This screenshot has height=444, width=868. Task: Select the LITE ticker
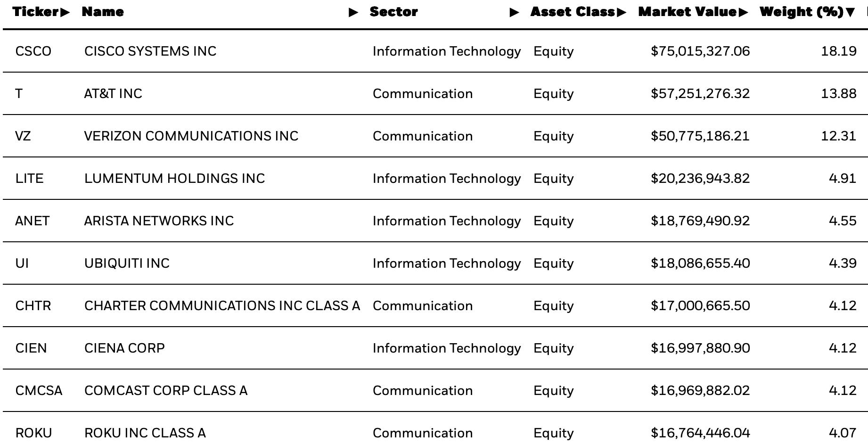coord(29,178)
